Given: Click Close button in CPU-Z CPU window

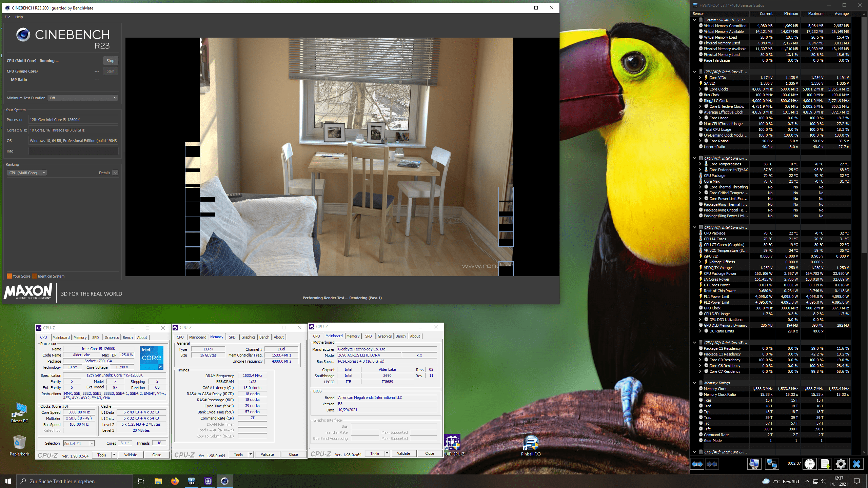Looking at the screenshot, I should (x=157, y=455).
